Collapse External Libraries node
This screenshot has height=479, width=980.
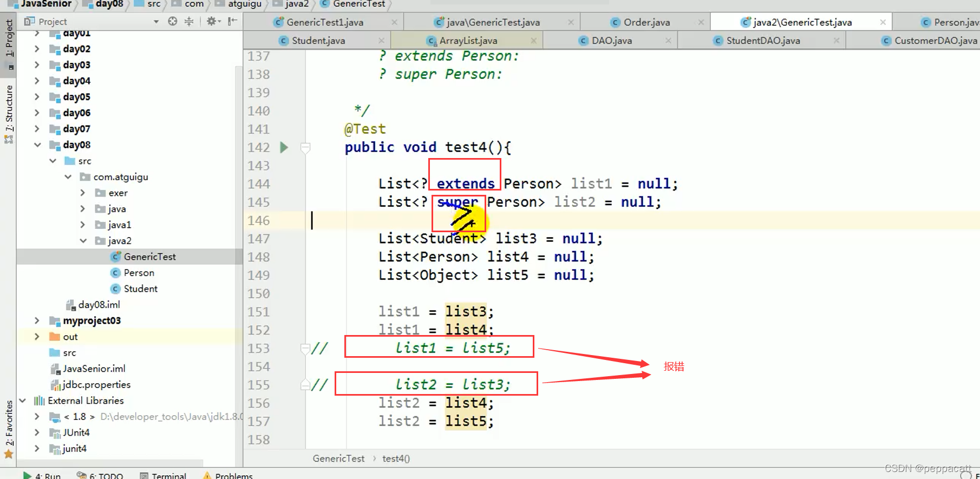coord(22,401)
